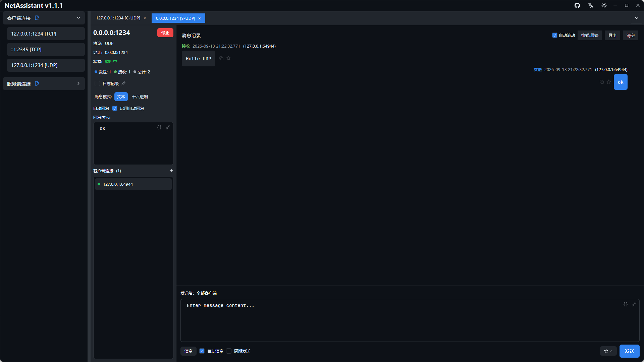Click the 导出 export button
The width and height of the screenshot is (644, 362).
(612, 35)
